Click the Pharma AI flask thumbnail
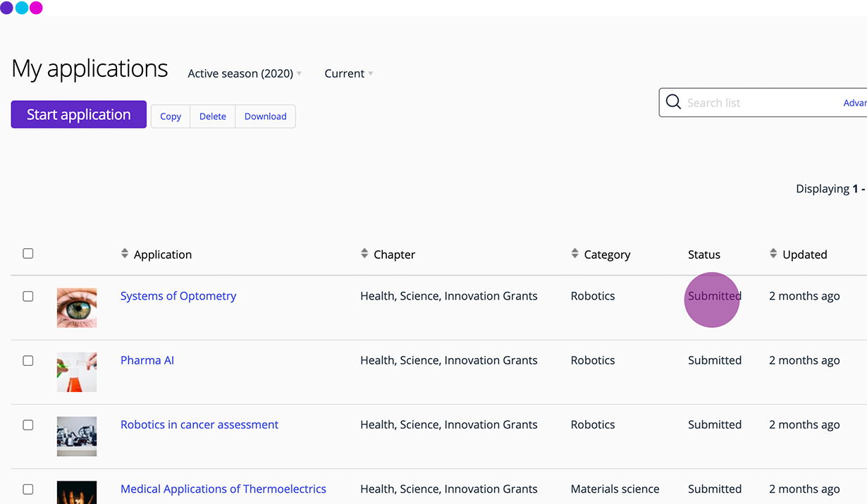Viewport: 867px width, 504px height. [76, 372]
